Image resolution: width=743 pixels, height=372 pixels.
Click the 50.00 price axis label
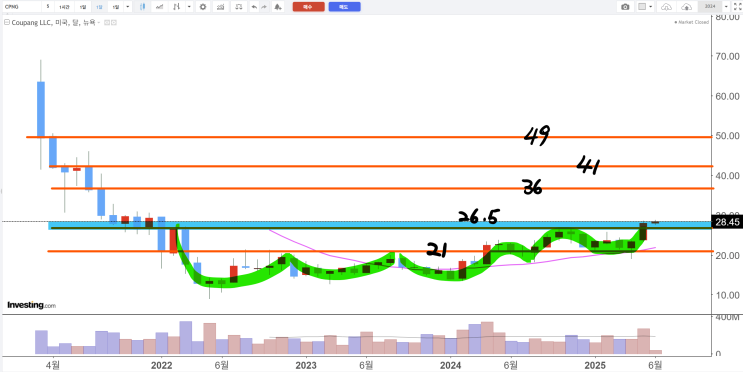(x=727, y=136)
